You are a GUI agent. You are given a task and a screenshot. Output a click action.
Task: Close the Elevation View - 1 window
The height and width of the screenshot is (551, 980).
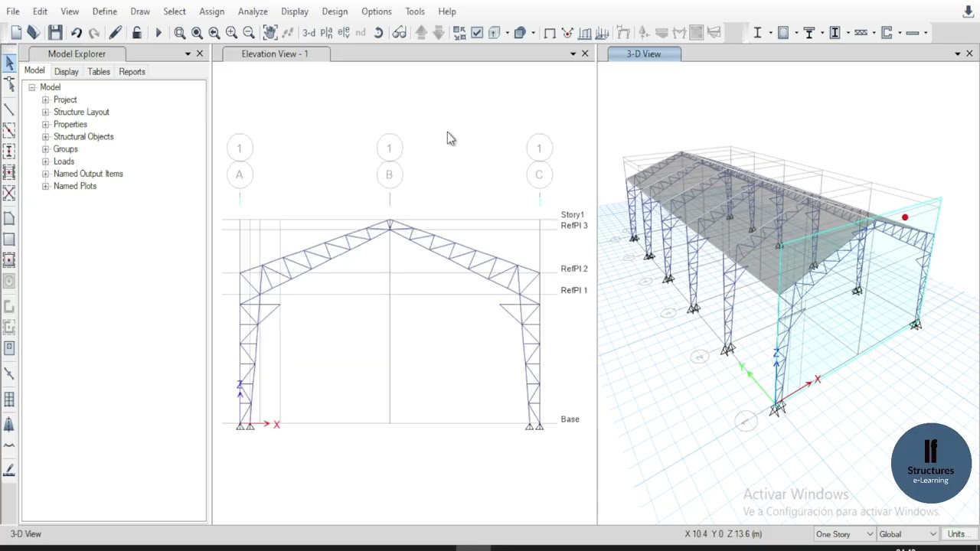point(585,54)
